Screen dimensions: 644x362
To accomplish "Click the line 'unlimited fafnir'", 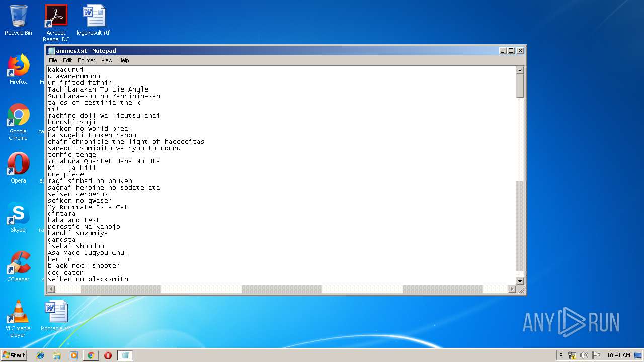I will pyautogui.click(x=80, y=83).
